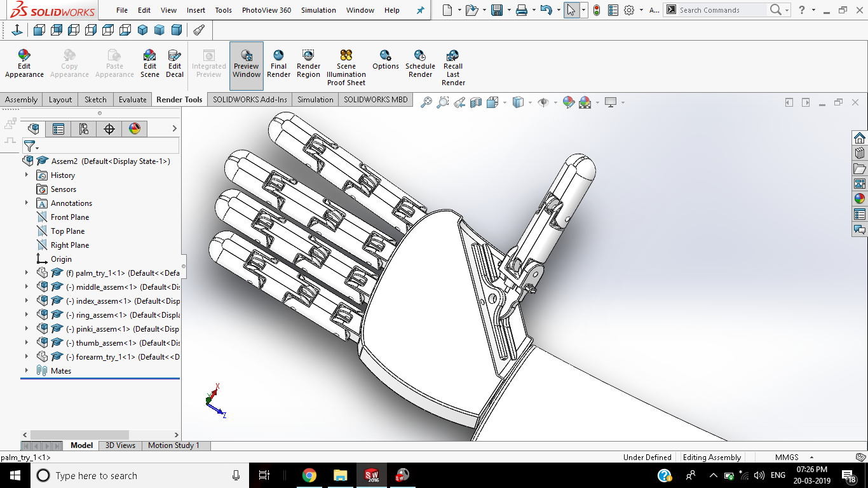Select the Render Region tool
This screenshot has width=868, height=488.
coord(308,64)
